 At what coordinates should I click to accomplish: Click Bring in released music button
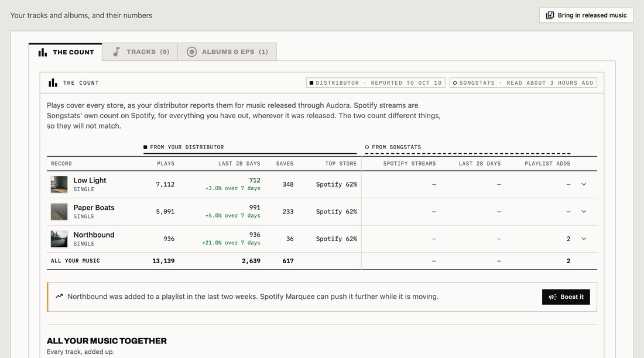coord(586,15)
